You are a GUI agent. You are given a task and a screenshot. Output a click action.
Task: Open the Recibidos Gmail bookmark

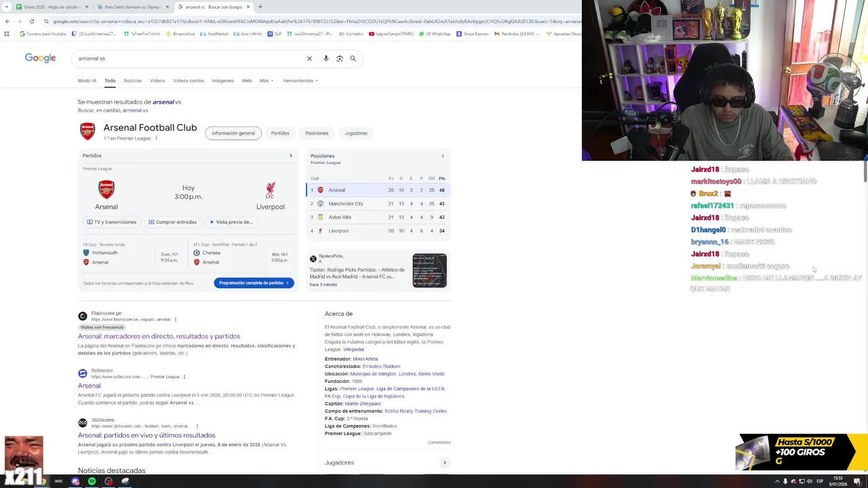click(517, 33)
